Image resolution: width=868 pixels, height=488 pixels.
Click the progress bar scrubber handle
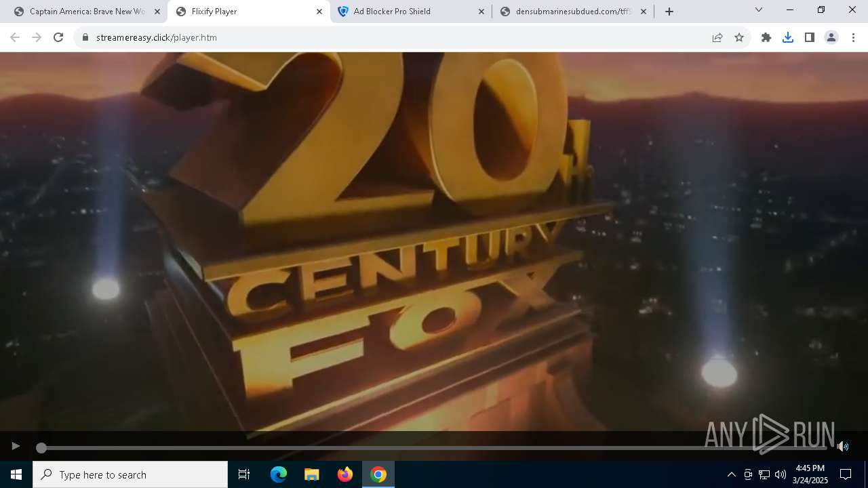click(41, 447)
